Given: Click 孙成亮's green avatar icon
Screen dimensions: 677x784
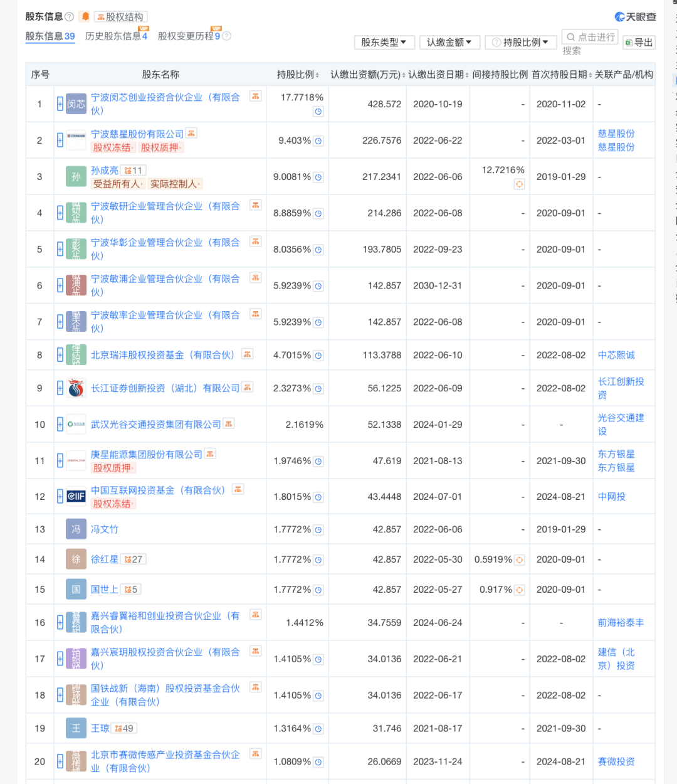Looking at the screenshot, I should (76, 177).
